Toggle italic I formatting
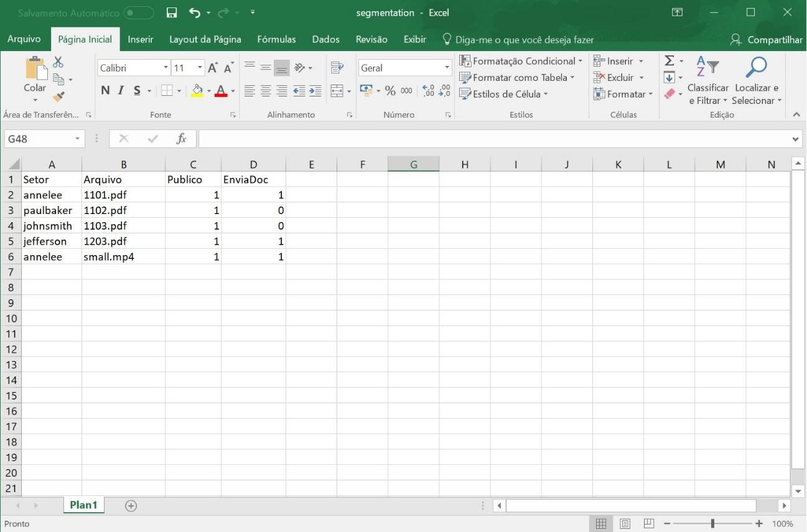807x532 pixels. pyautogui.click(x=120, y=91)
